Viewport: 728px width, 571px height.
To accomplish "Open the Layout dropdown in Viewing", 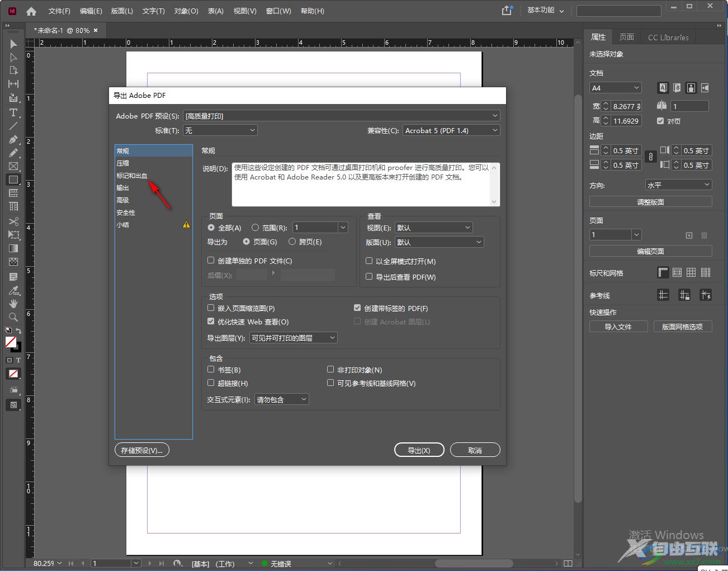I will click(439, 242).
